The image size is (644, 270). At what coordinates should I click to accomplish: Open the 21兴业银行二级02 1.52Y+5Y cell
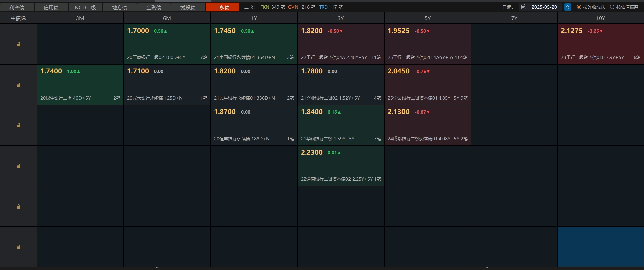[341, 85]
